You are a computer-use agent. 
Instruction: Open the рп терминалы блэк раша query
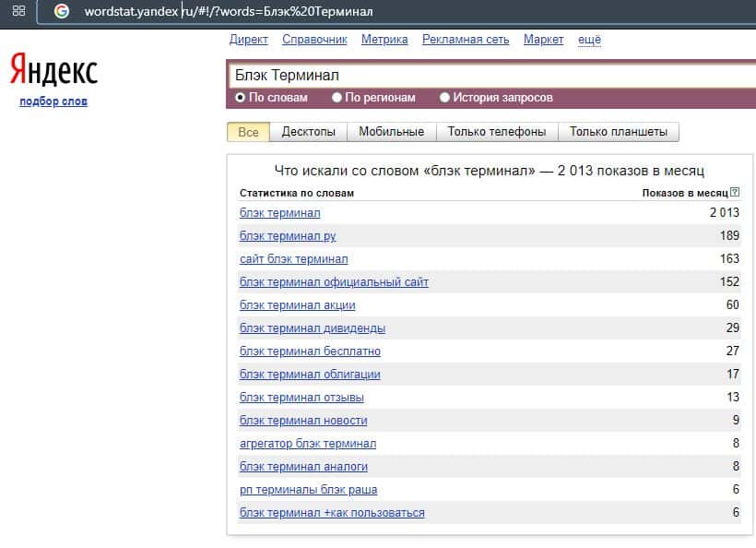click(x=308, y=490)
